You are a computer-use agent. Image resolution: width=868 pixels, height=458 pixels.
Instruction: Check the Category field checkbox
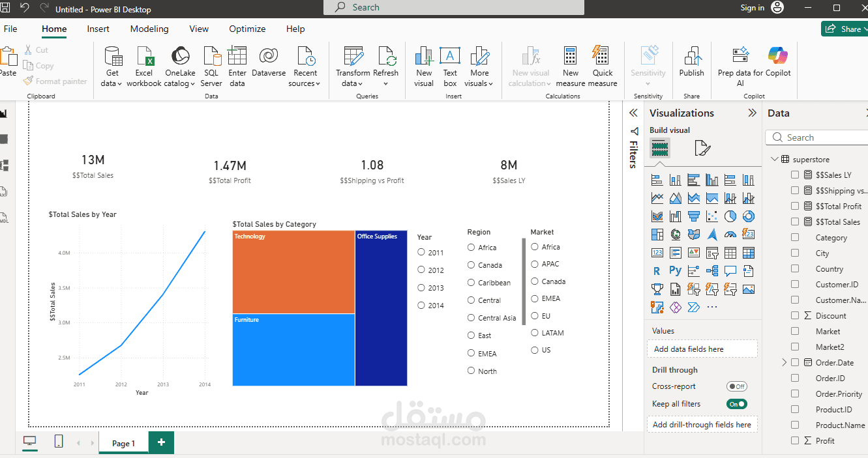coord(795,238)
